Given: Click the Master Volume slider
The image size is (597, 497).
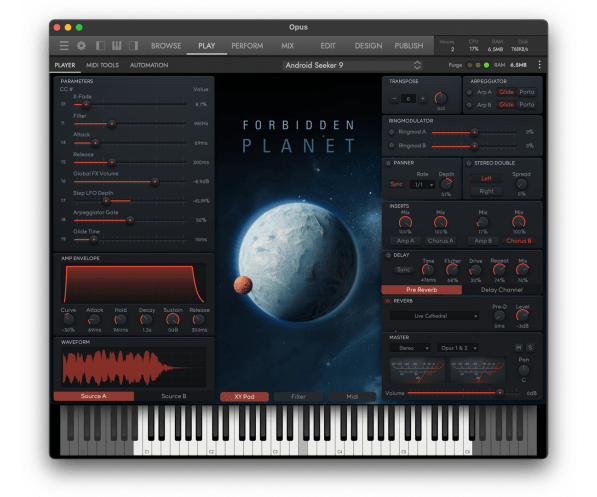Looking at the screenshot, I should coord(464,393).
